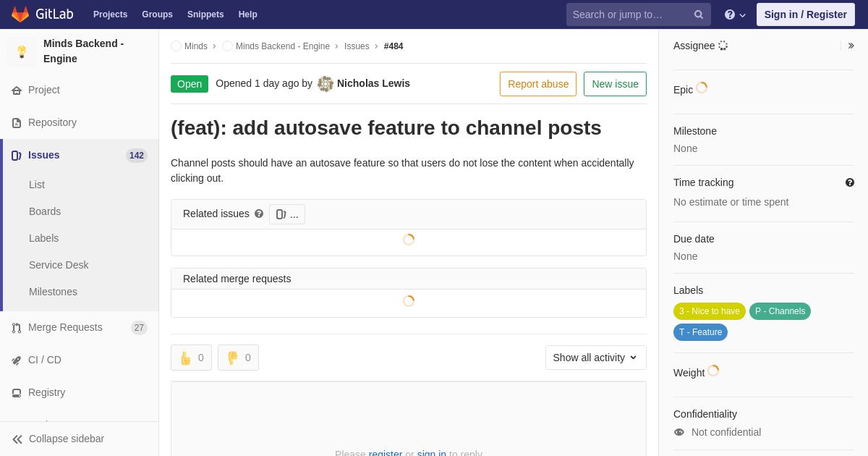Click the New issue button
868x456 pixels.
615,84
